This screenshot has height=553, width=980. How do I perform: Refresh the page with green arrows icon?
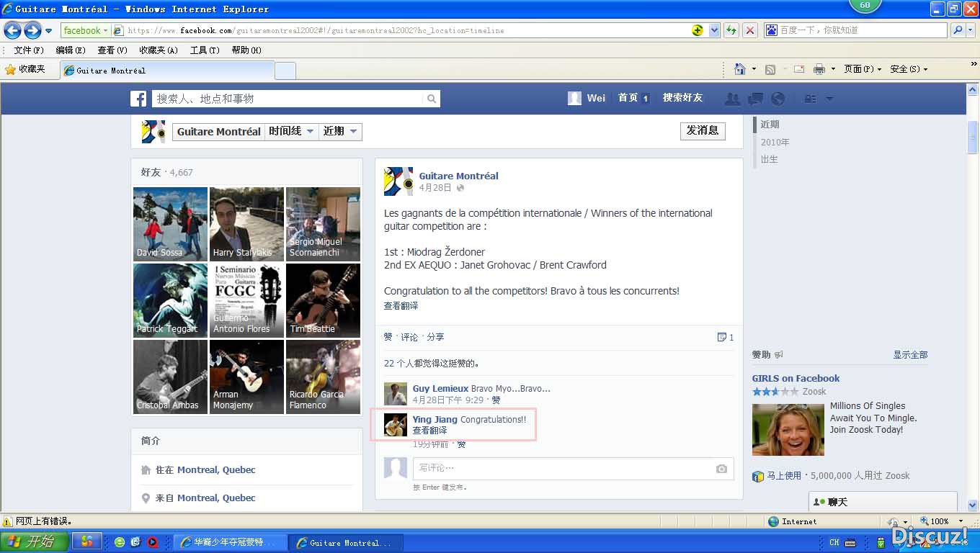(x=731, y=30)
